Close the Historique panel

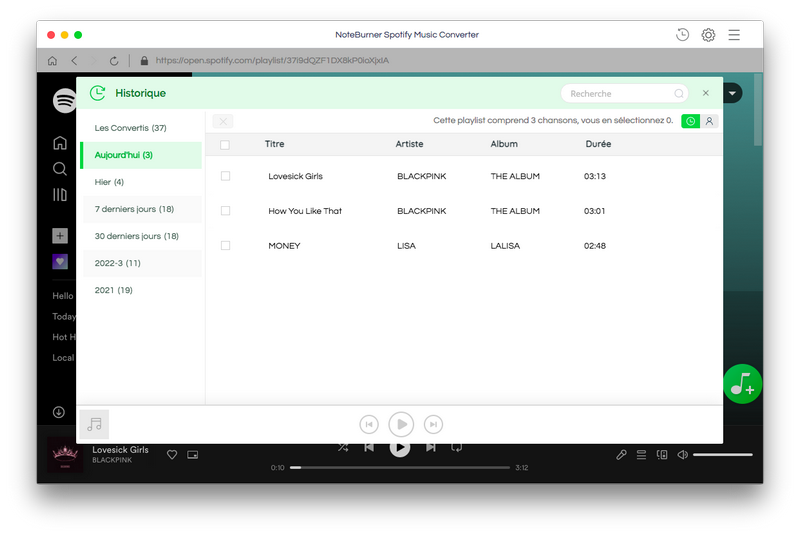[x=706, y=93]
